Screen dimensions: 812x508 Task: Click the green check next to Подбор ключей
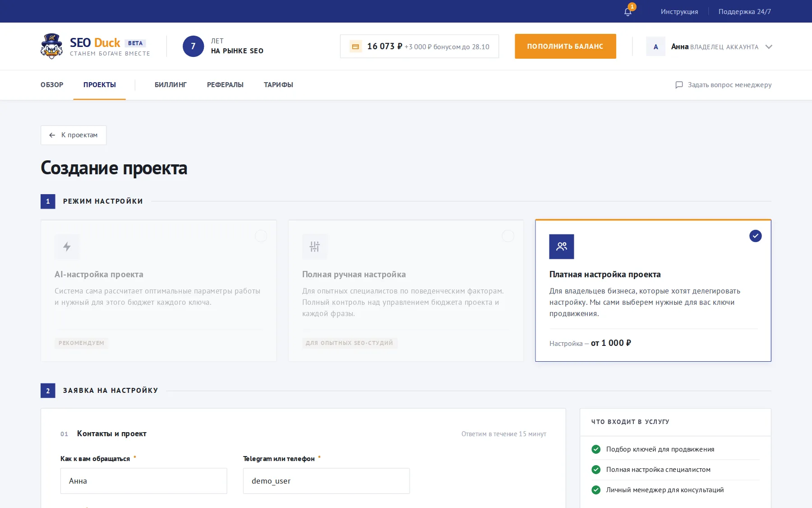point(596,449)
